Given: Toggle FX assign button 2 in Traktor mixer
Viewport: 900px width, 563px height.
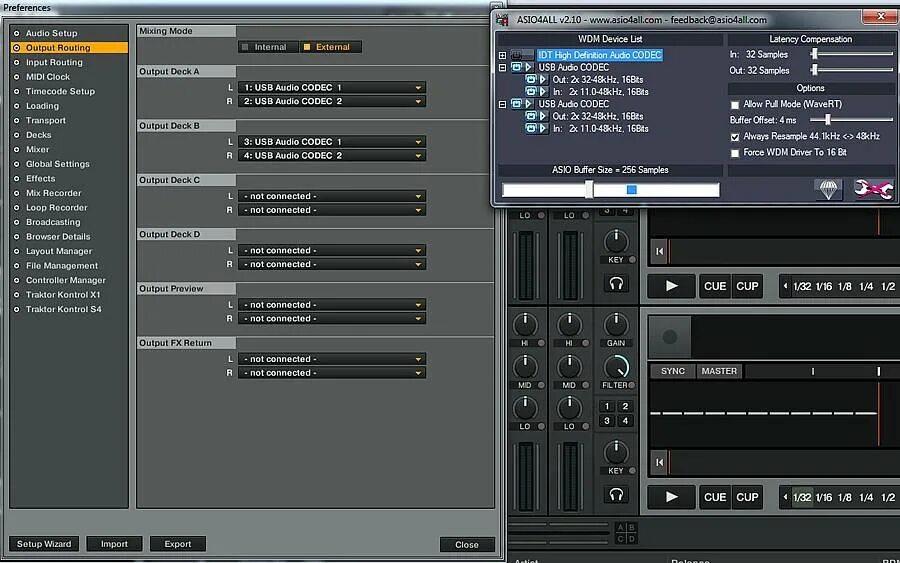Looking at the screenshot, I should pyautogui.click(x=625, y=406).
